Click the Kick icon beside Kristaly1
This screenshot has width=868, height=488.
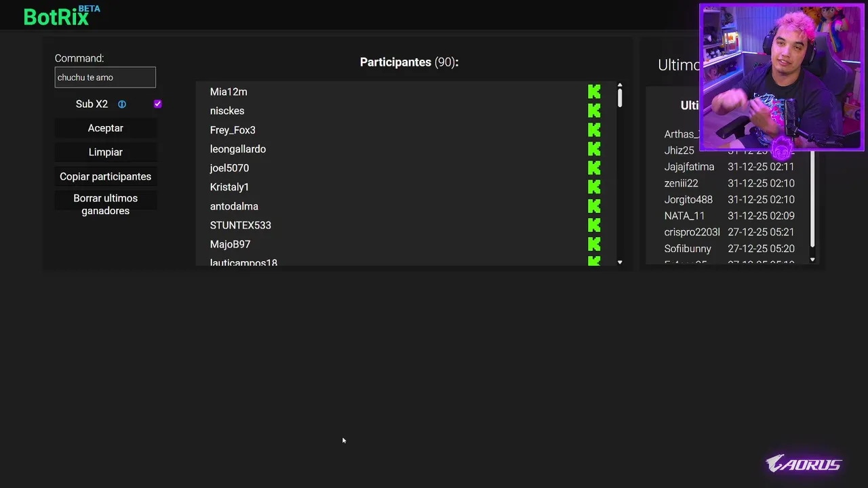(594, 186)
